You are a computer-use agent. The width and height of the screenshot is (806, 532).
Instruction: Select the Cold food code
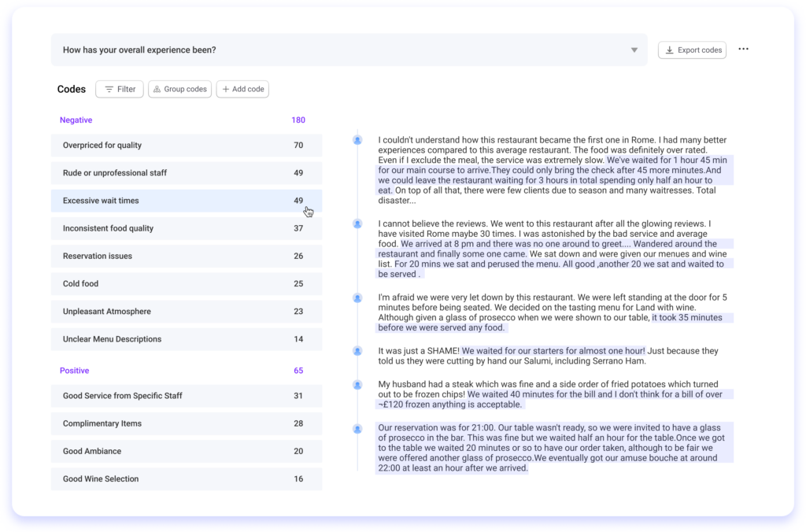[x=187, y=283]
